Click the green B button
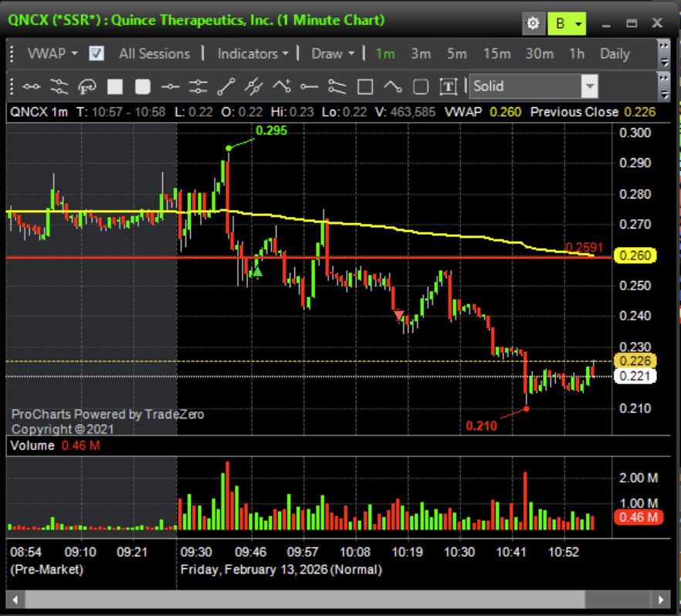This screenshot has width=681, height=616. [561, 23]
